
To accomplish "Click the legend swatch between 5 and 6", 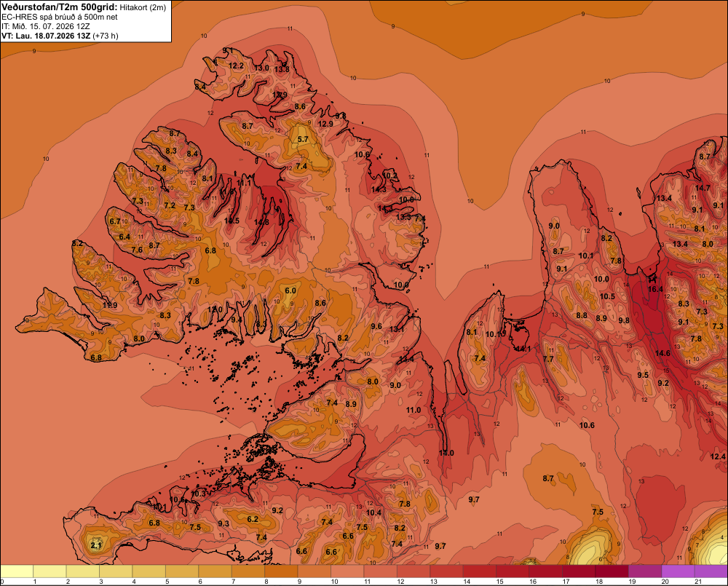I will [x=182, y=571].
